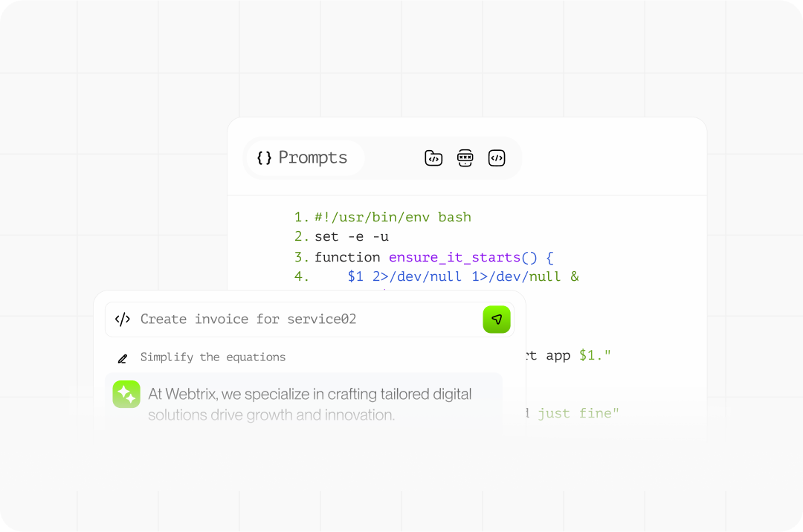
Task: Click the Webtrix response message text
Action: [x=309, y=404]
